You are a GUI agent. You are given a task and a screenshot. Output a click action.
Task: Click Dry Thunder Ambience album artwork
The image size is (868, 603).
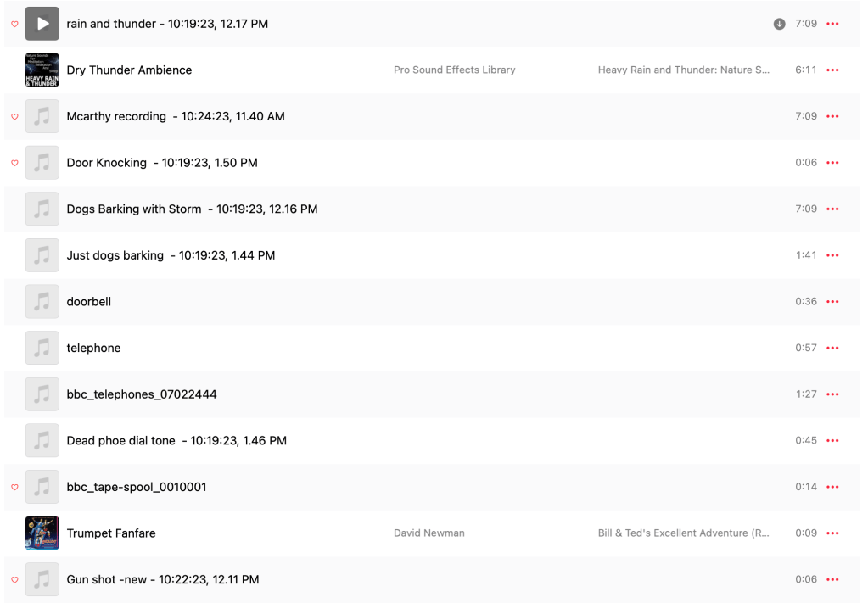tap(42, 70)
